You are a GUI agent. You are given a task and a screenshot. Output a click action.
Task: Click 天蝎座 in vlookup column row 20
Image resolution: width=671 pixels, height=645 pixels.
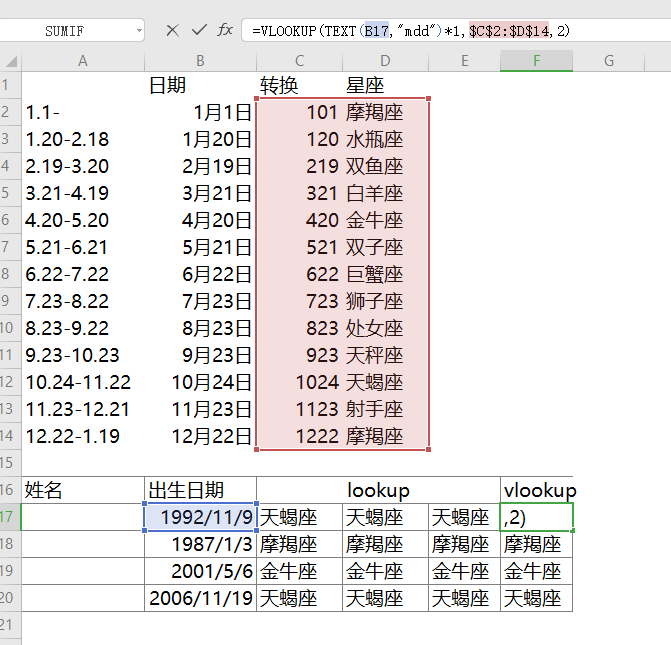[x=536, y=598]
